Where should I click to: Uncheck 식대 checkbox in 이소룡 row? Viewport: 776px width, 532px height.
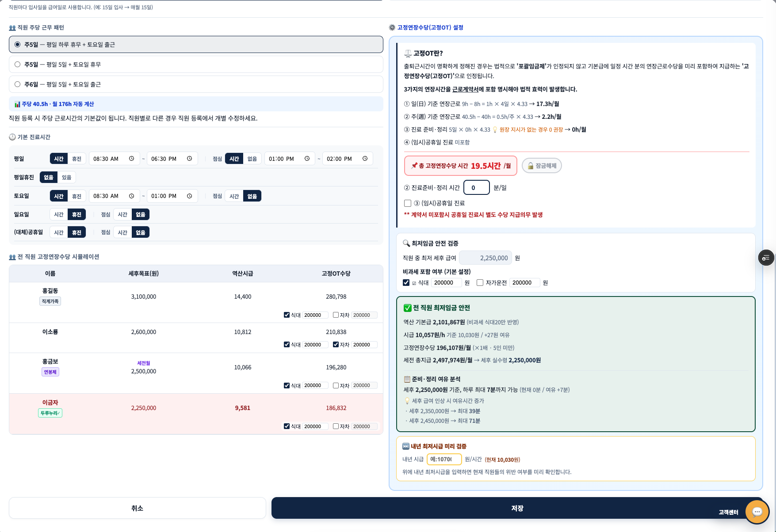pyautogui.click(x=287, y=345)
